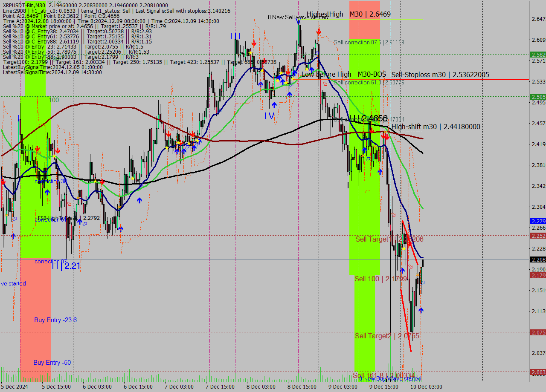Click the XRPUSDT-Bin,M30 chart title text
This screenshot has width=546, height=392.
[x=24, y=5]
